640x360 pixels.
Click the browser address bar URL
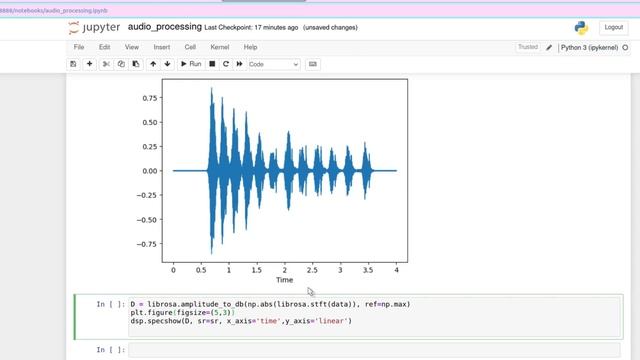click(x=53, y=11)
